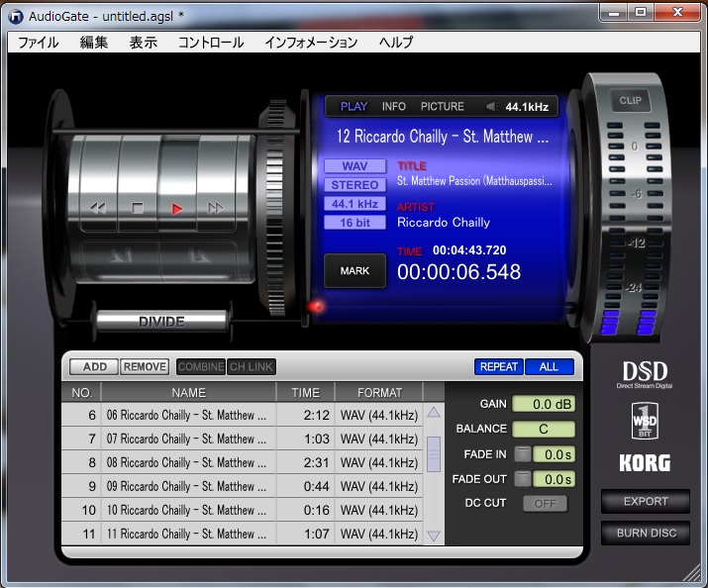
Task: Click the BALANCE value C field
Action: pos(544,429)
